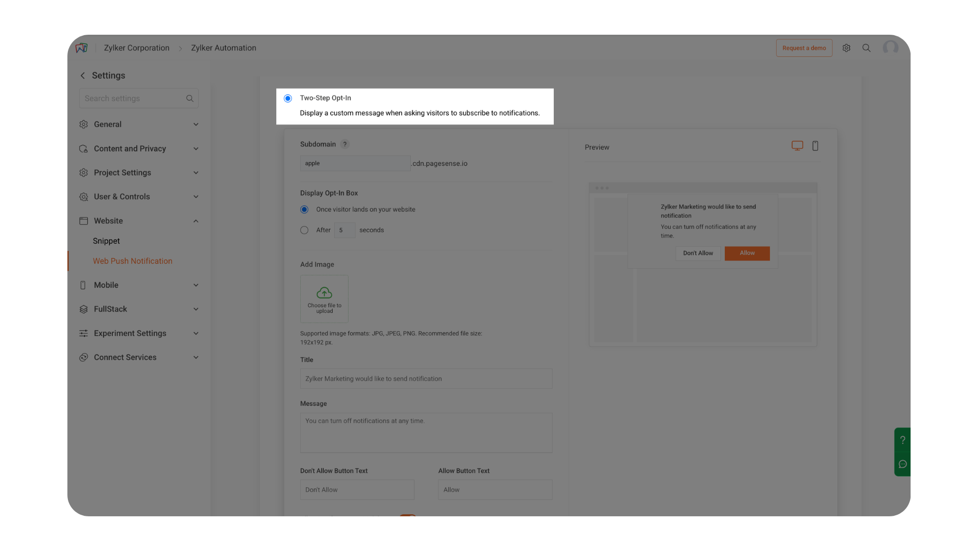Open the Snippet menu item

pyautogui.click(x=106, y=241)
